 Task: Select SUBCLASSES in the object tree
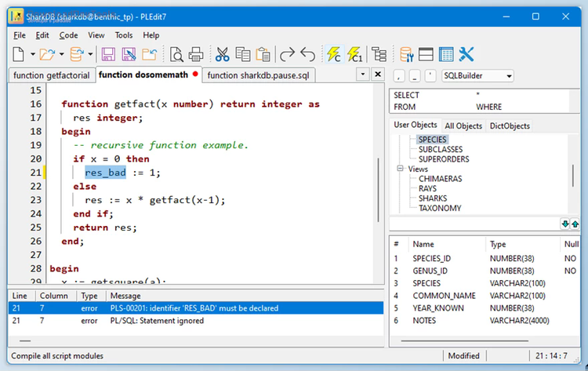pos(441,149)
